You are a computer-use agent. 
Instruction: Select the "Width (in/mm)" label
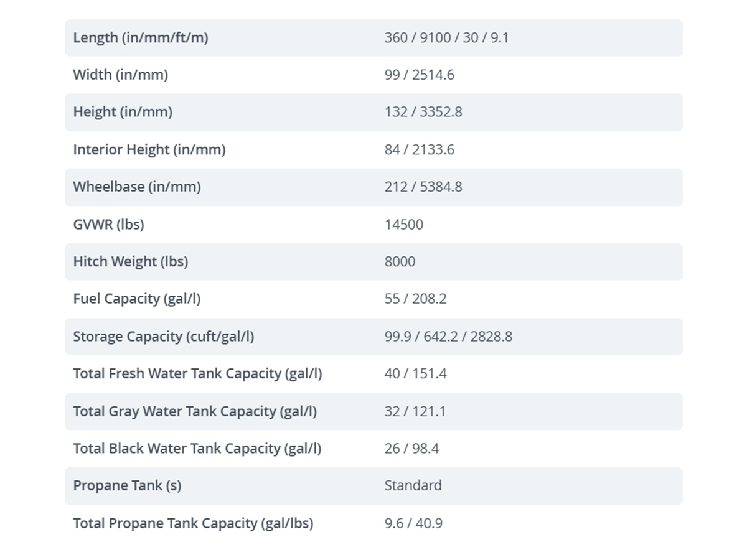tap(121, 75)
